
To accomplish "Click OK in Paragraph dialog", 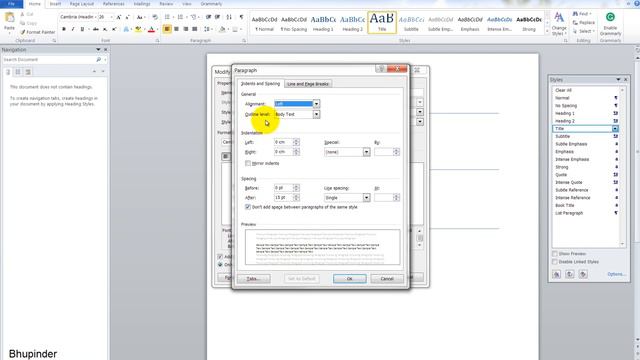I will pyautogui.click(x=350, y=278).
